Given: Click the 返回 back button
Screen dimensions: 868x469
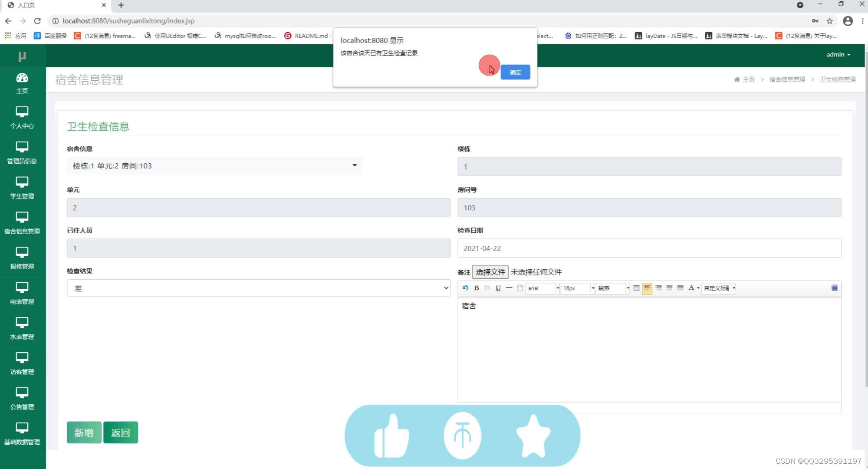Looking at the screenshot, I should 120,433.
